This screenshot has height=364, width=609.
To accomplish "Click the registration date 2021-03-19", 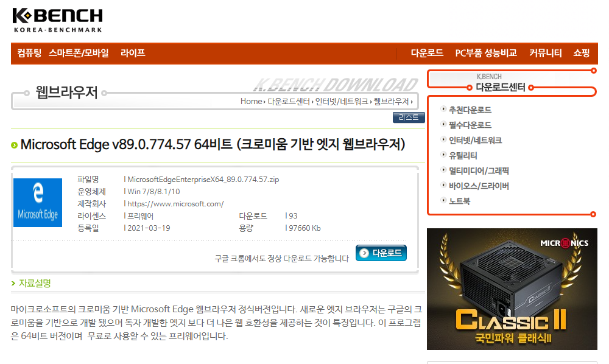I will click(149, 228).
